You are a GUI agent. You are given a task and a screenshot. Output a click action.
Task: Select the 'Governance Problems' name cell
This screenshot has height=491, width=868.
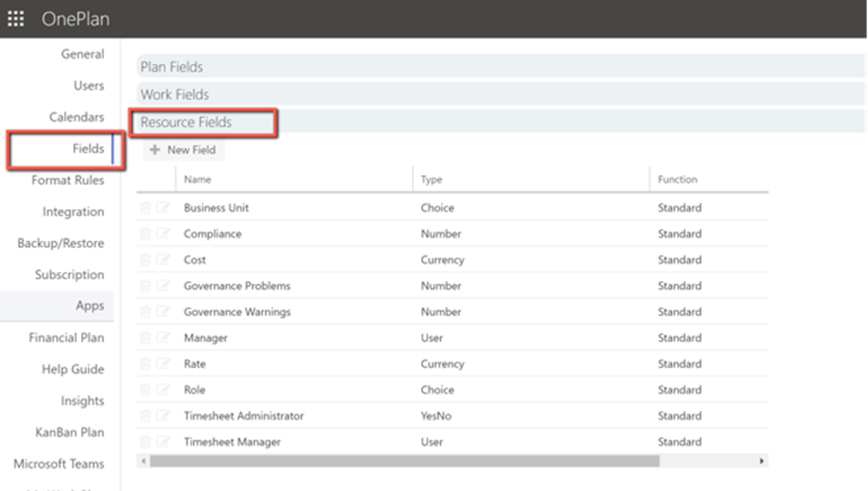click(237, 286)
